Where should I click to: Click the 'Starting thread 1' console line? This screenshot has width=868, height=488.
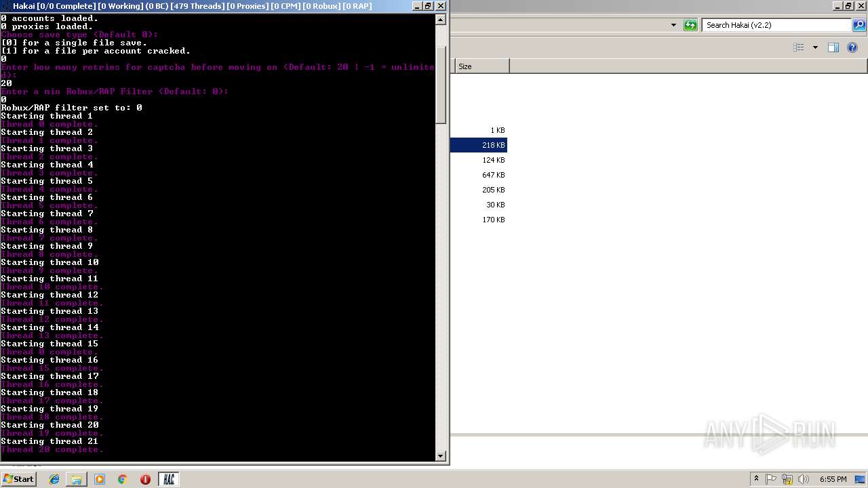(47, 116)
